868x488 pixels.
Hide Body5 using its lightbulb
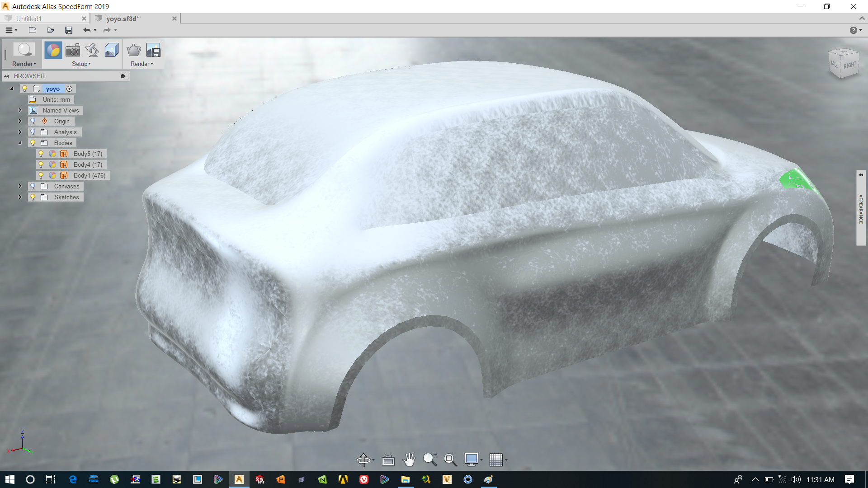(x=41, y=154)
